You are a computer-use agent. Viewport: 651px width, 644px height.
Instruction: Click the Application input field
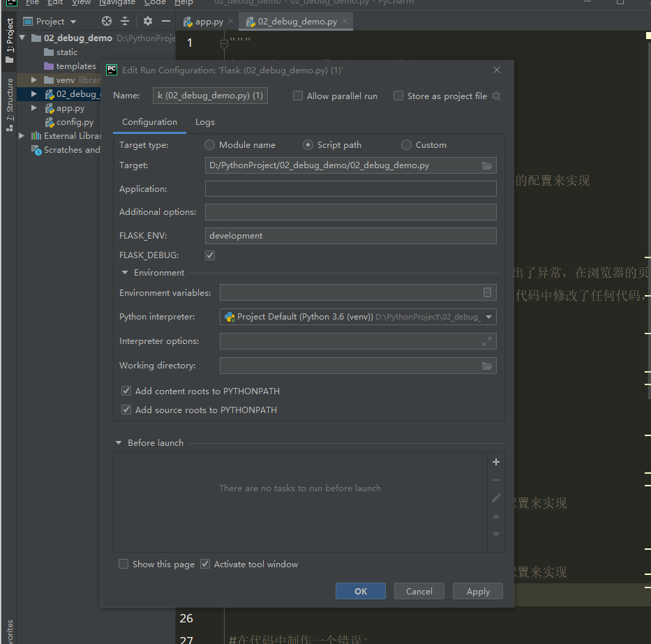coord(351,189)
